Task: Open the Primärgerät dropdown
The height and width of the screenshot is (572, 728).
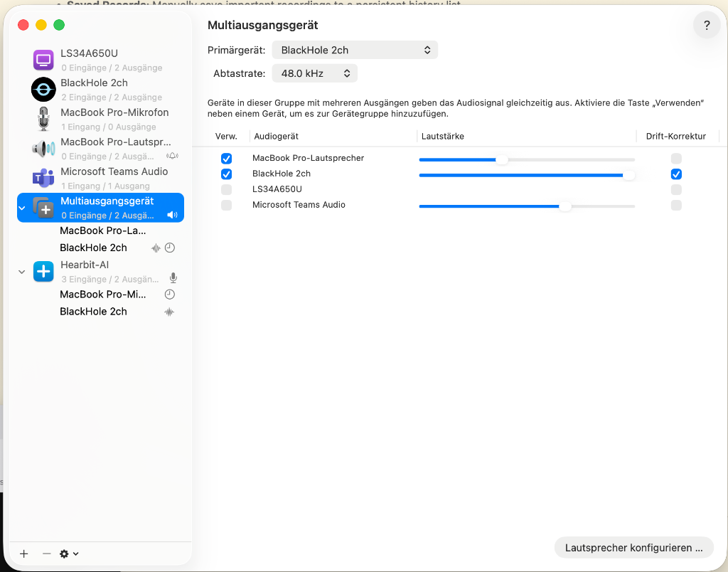Action: pyautogui.click(x=355, y=51)
